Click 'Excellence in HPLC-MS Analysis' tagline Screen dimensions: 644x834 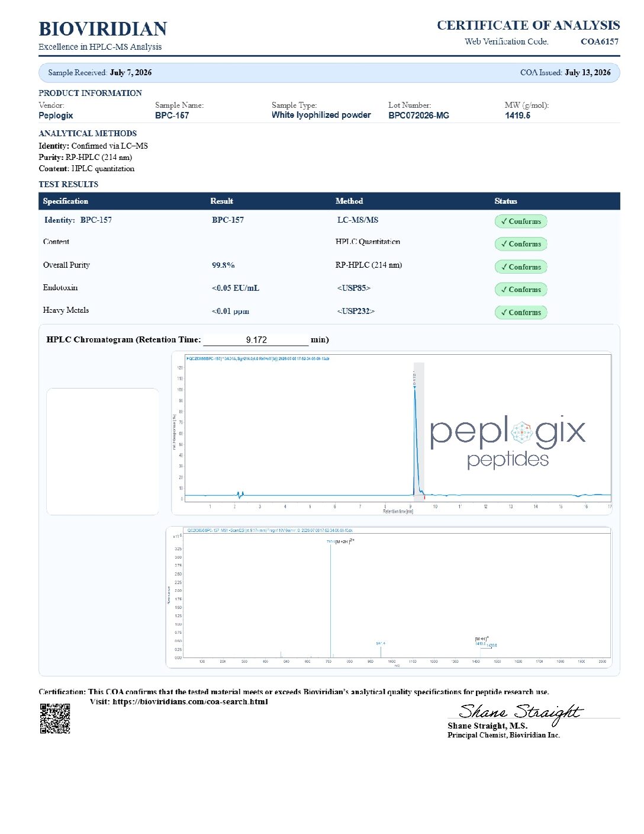100,47
